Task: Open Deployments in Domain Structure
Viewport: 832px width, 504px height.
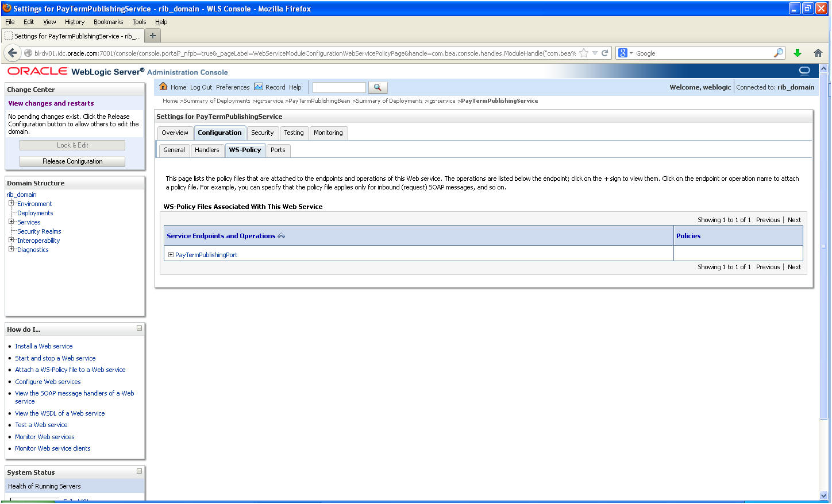Action: point(35,213)
